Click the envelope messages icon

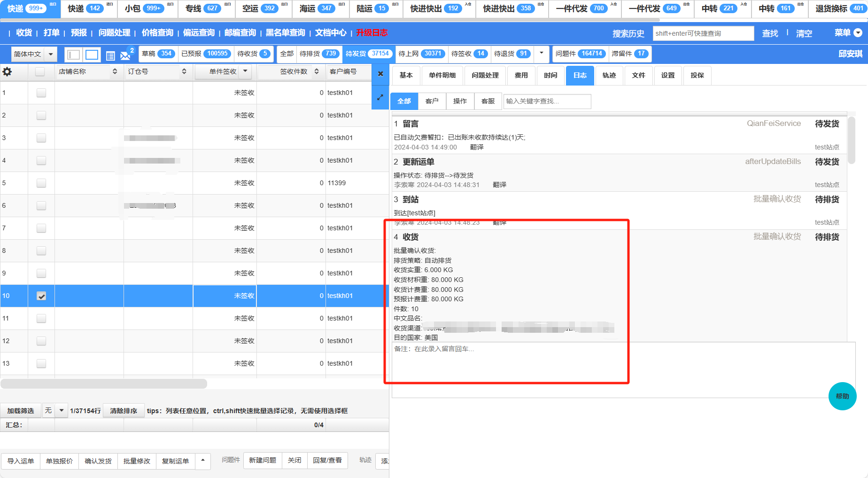[x=125, y=55]
